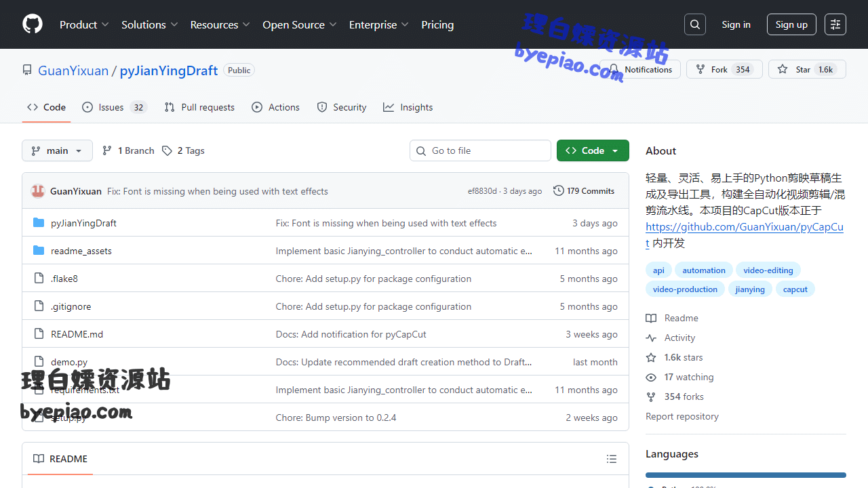This screenshot has height=488, width=868.
Task: Switch to the Insights tab
Action: [x=408, y=107]
